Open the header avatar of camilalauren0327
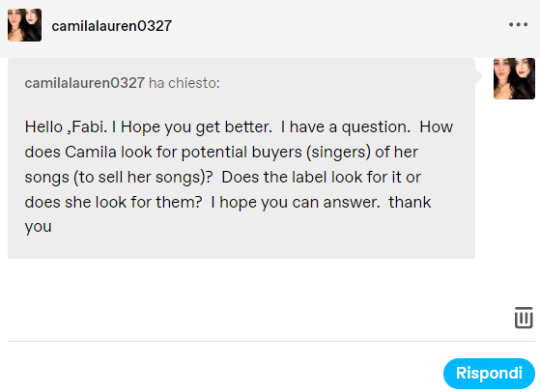Screen dimensions: 540x392 [x=25, y=25]
